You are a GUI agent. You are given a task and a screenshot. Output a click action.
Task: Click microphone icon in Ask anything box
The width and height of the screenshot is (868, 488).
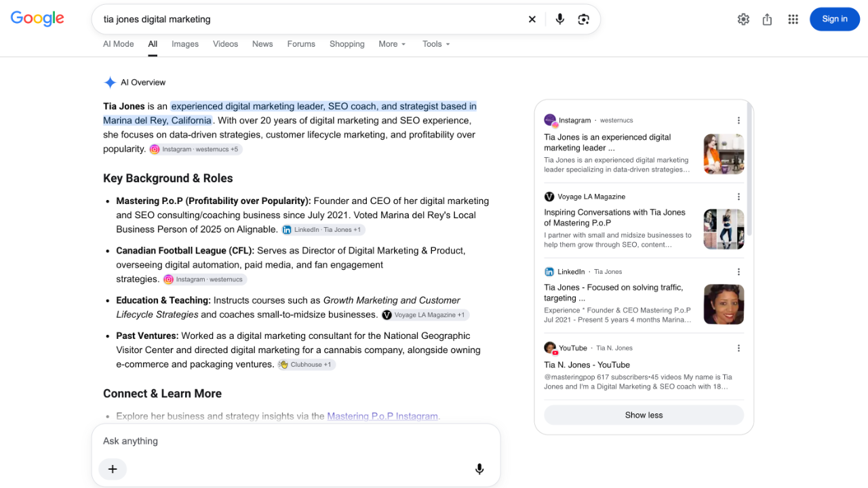(x=479, y=469)
